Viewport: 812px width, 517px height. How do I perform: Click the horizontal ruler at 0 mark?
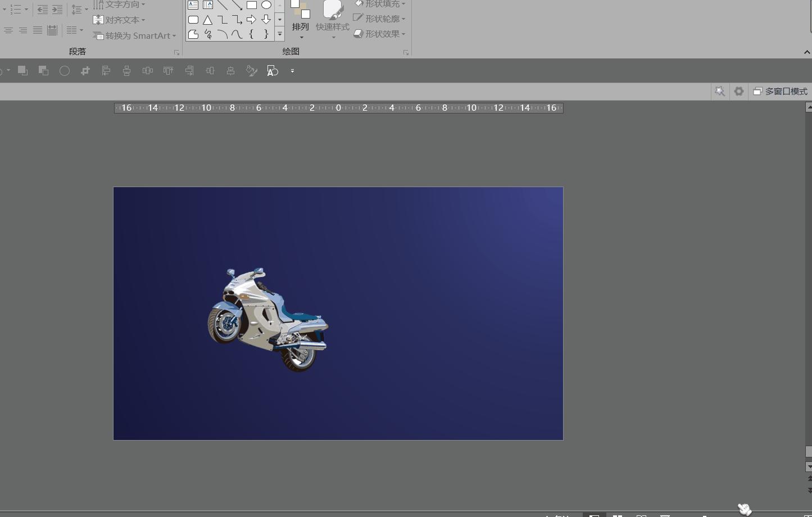tap(338, 108)
